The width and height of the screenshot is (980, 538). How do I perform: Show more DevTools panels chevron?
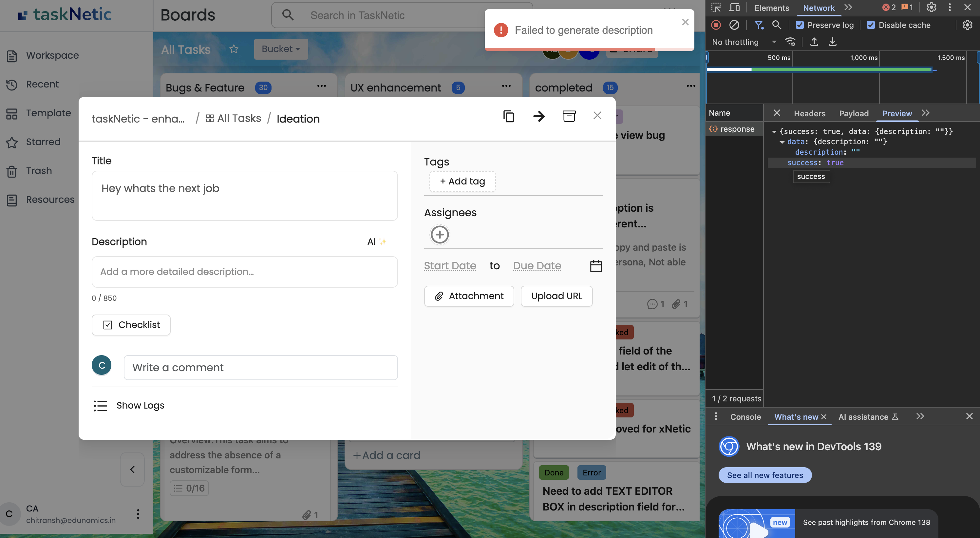click(x=848, y=8)
